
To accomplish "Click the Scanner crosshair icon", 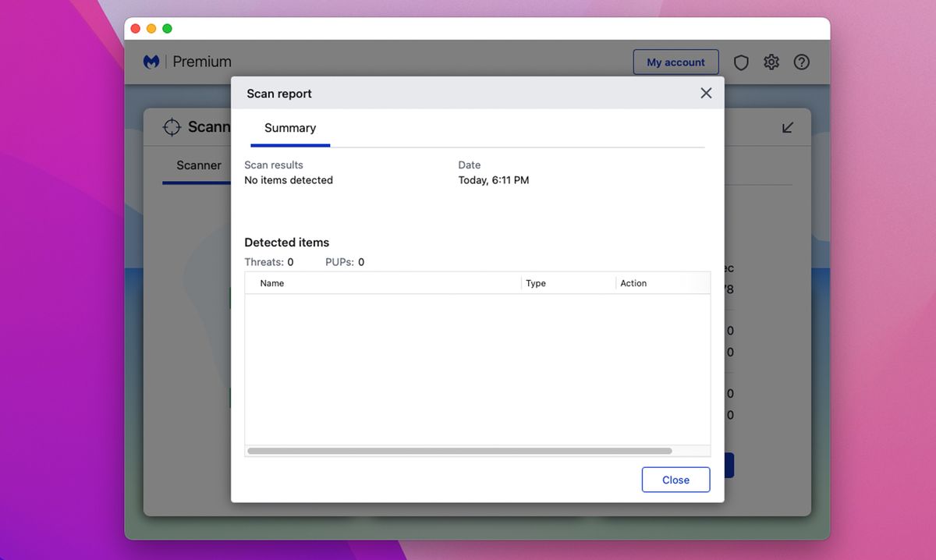I will click(172, 127).
